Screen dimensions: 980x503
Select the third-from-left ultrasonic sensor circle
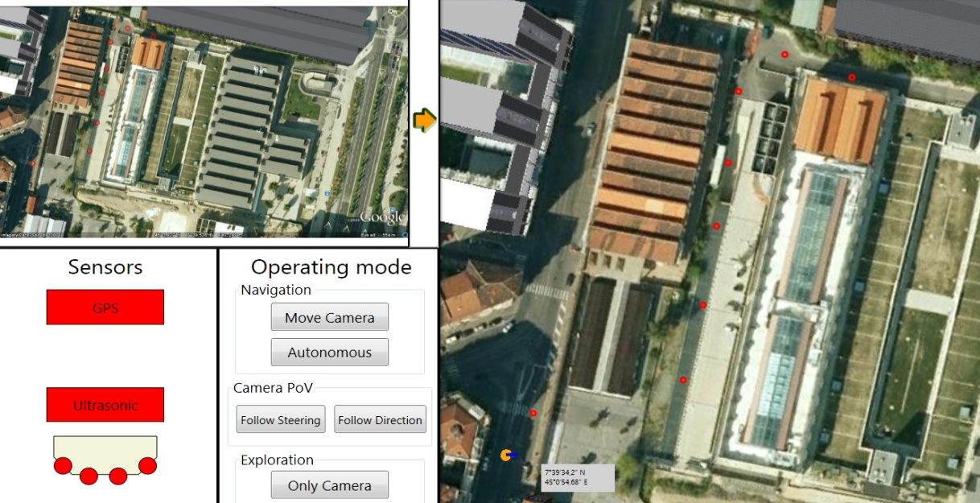pyautogui.click(x=118, y=476)
